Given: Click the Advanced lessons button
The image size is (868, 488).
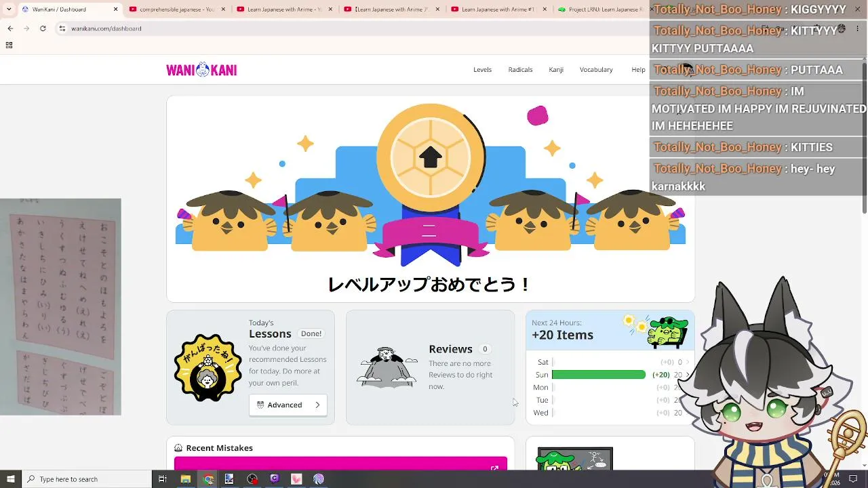Looking at the screenshot, I should pyautogui.click(x=288, y=405).
